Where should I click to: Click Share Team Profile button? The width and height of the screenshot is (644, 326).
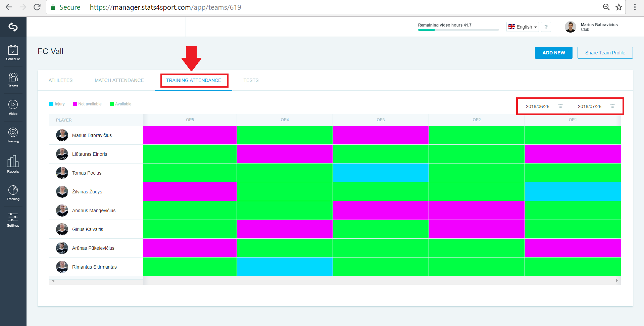coord(605,53)
